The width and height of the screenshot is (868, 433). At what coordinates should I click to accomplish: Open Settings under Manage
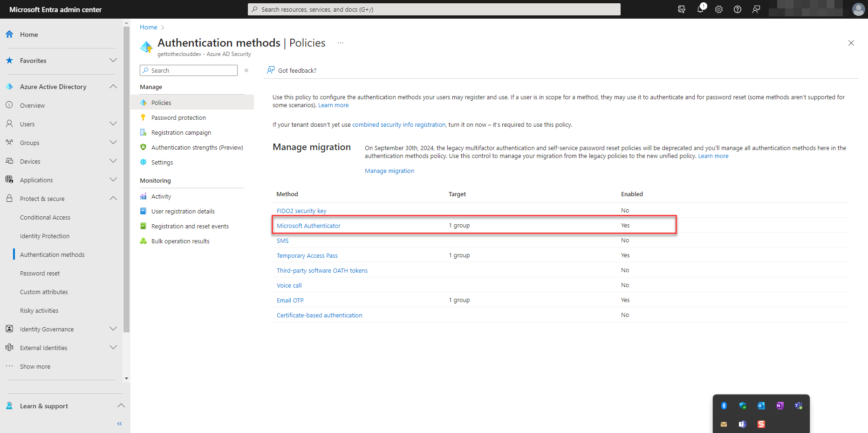(x=162, y=162)
